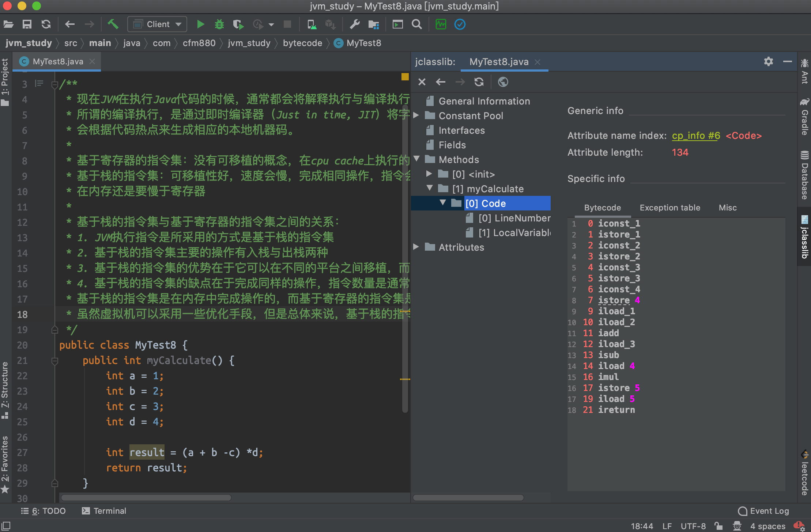Toggle the tool window bars at the bottom-left corner
The image size is (811, 532).
click(6, 526)
